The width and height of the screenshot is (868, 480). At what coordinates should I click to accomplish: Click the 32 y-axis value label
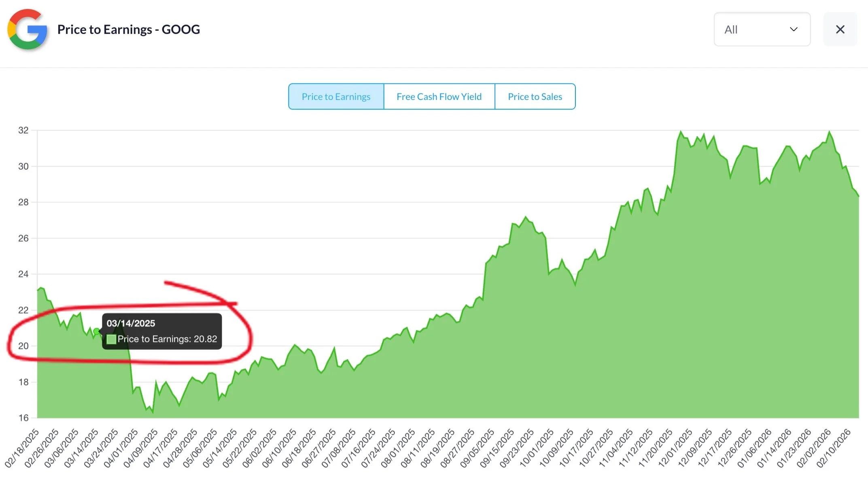click(23, 130)
